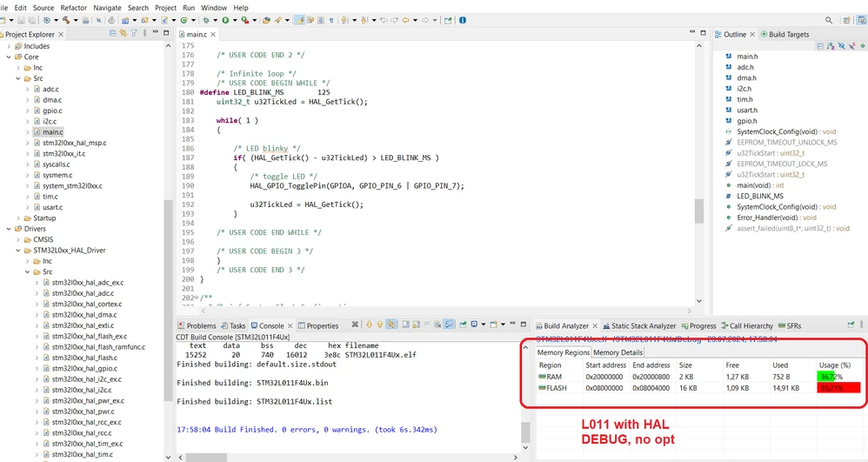Screen dimensions: 868x462
Task: Click the Build Analyzer view menu dots
Action: pyautogui.click(x=861, y=325)
